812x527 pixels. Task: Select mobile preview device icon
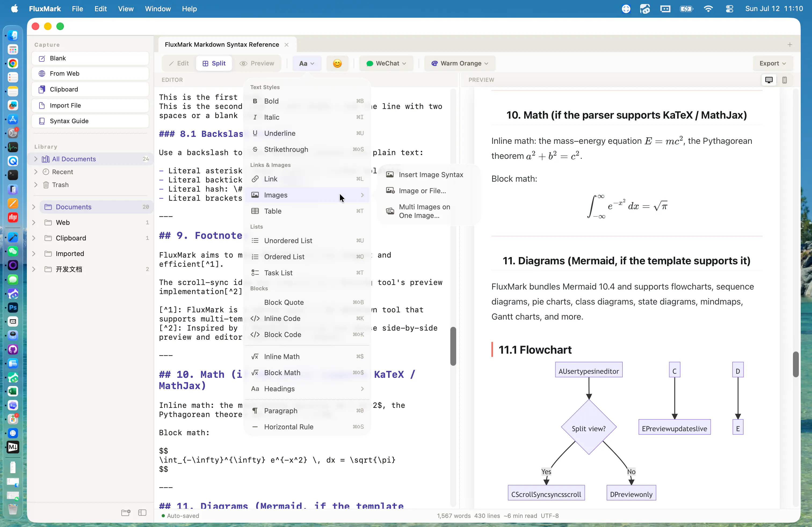coord(784,80)
